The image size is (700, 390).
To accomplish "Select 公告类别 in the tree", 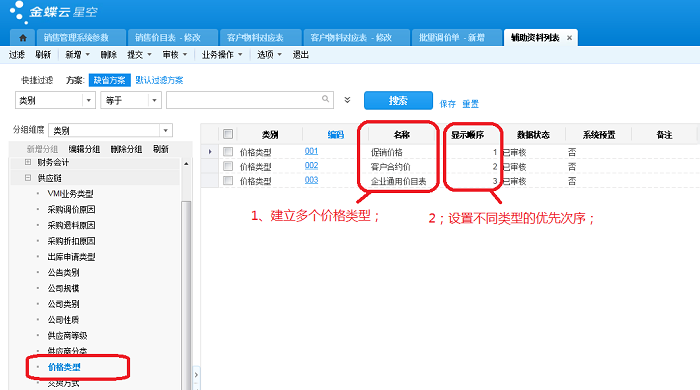I will coord(63,272).
